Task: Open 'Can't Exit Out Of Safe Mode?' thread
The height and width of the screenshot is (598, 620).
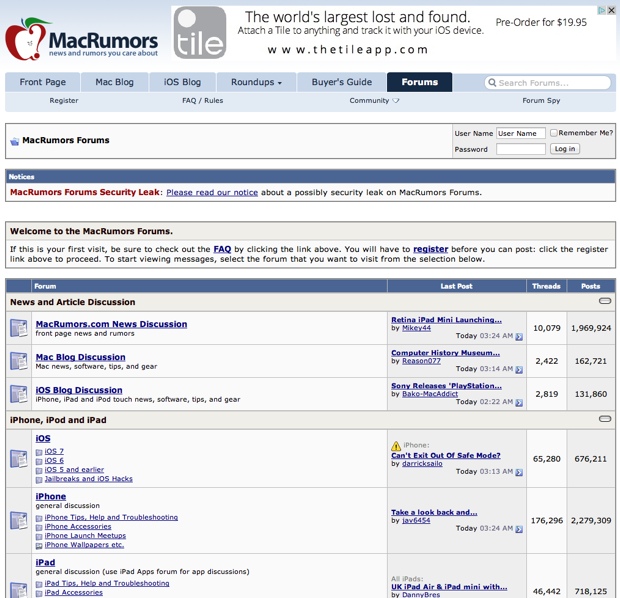Action: pos(446,455)
